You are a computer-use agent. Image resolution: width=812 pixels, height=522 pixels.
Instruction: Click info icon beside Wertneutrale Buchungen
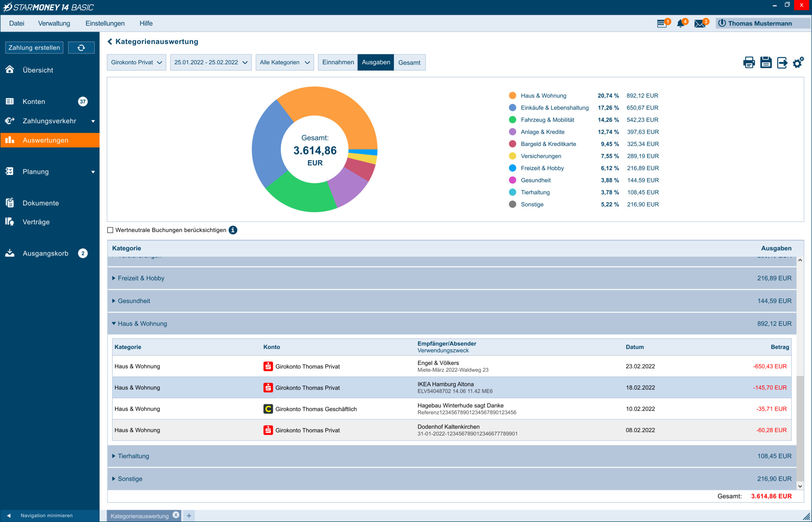233,230
